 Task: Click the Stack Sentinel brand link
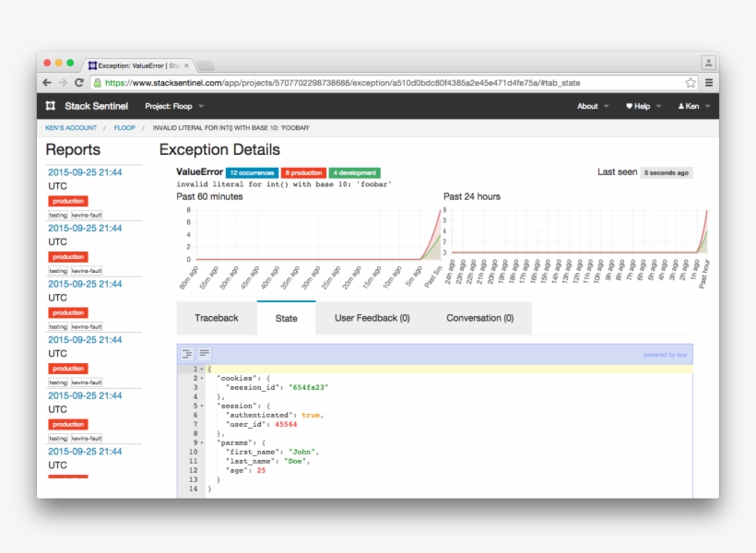tap(97, 106)
